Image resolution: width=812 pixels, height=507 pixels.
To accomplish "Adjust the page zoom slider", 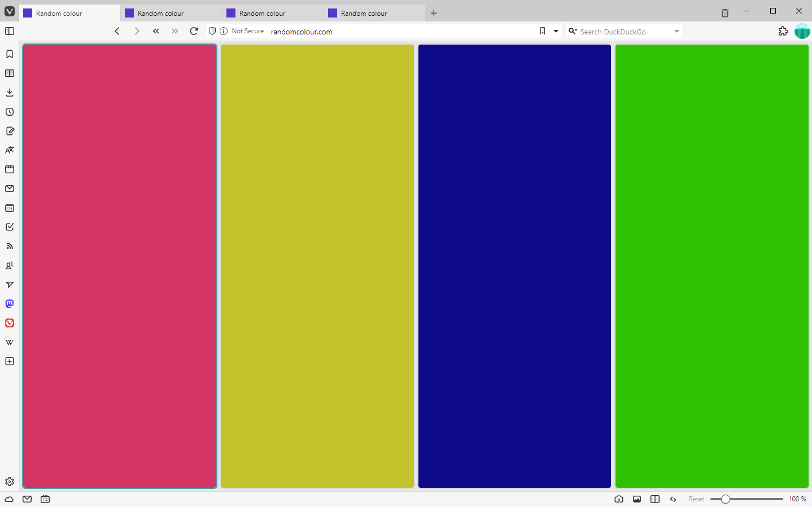I will pos(746,499).
